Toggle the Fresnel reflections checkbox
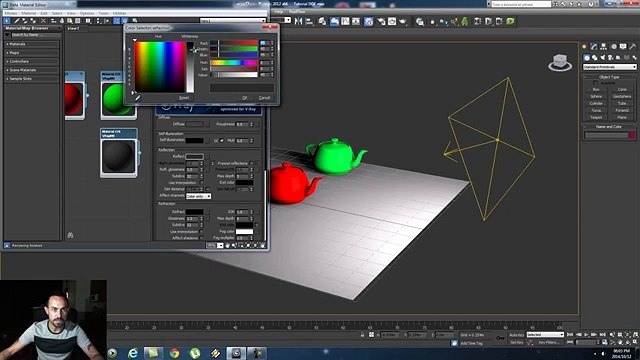Screen dimensions: 640x360 [252, 163]
